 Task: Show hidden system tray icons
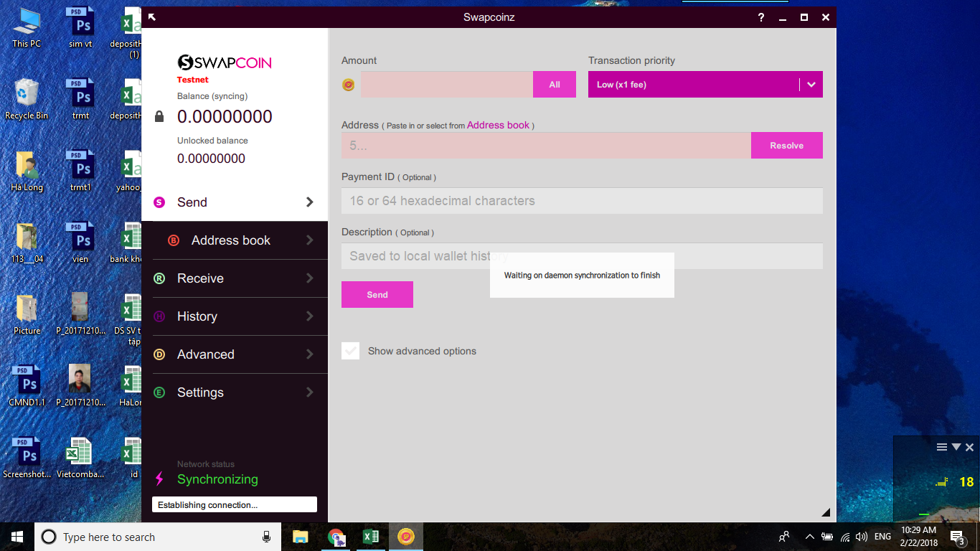tap(810, 537)
